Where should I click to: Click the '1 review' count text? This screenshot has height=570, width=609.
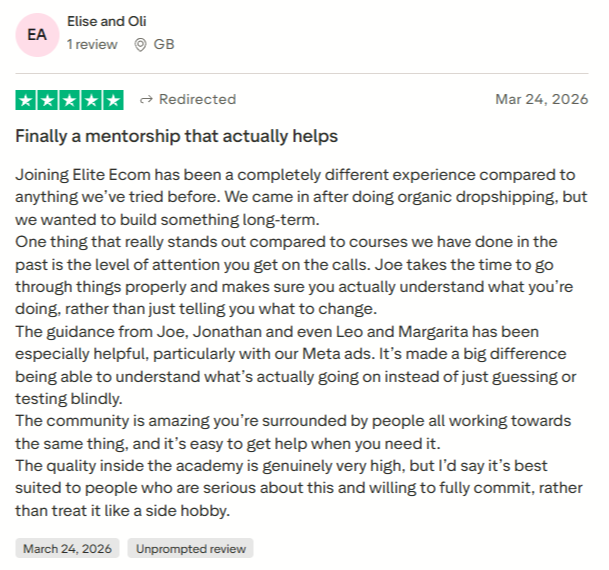[92, 44]
